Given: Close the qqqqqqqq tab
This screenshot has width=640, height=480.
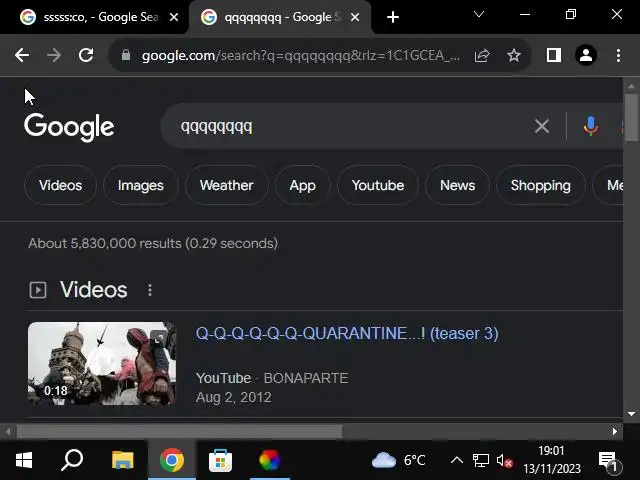Looking at the screenshot, I should coord(355,17).
